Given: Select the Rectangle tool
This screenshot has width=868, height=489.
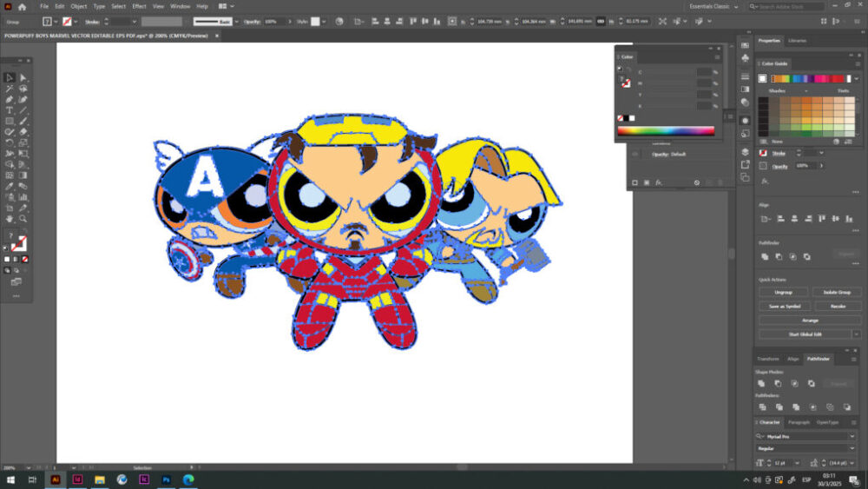Looking at the screenshot, I should click(x=10, y=122).
